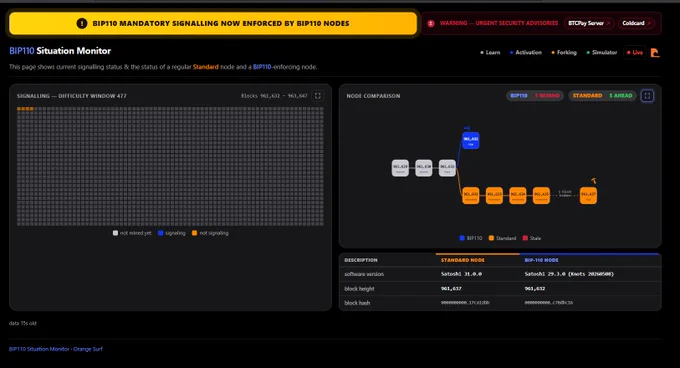The height and width of the screenshot is (368, 680).
Task: Click the blue BIP110 swatch in the node comparison legend
Action: (x=462, y=238)
